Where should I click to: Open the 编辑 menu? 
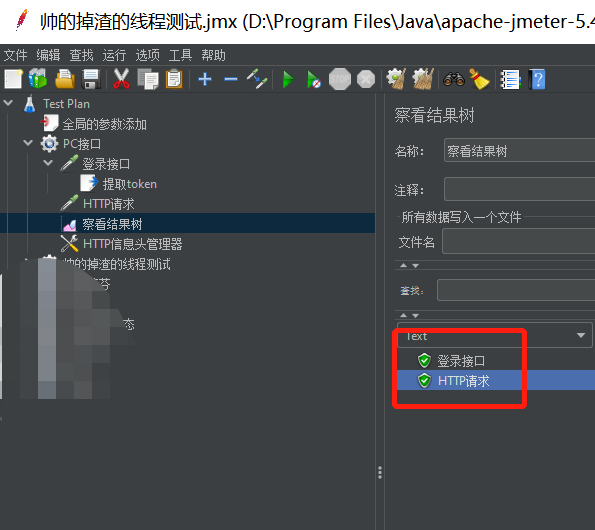(x=48, y=55)
